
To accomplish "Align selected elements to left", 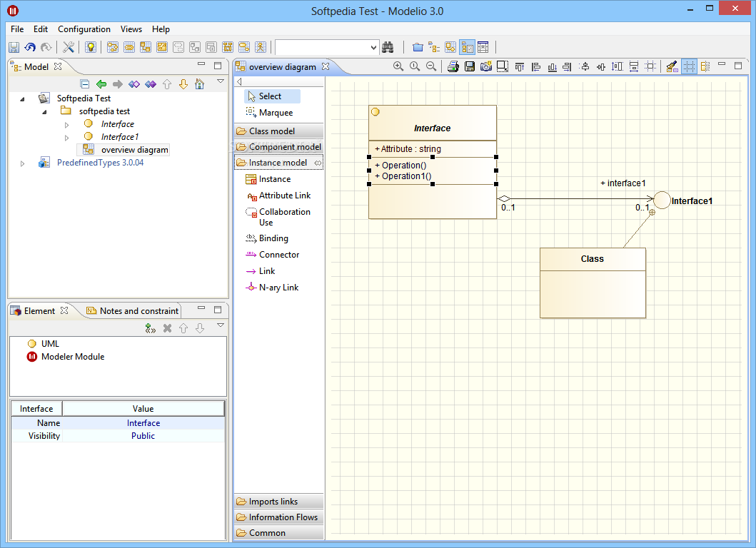I will 535,66.
